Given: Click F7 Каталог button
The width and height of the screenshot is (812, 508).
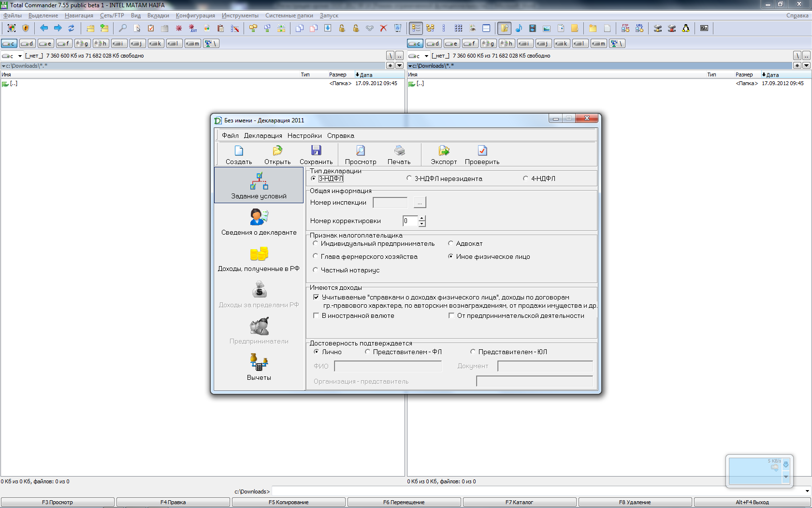Looking at the screenshot, I should pos(520,502).
